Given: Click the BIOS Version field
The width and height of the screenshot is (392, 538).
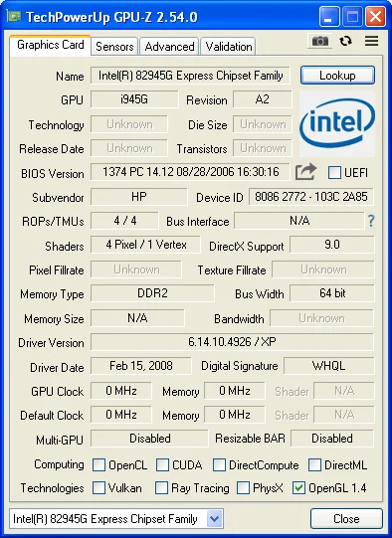Looking at the screenshot, I should pyautogui.click(x=190, y=172).
